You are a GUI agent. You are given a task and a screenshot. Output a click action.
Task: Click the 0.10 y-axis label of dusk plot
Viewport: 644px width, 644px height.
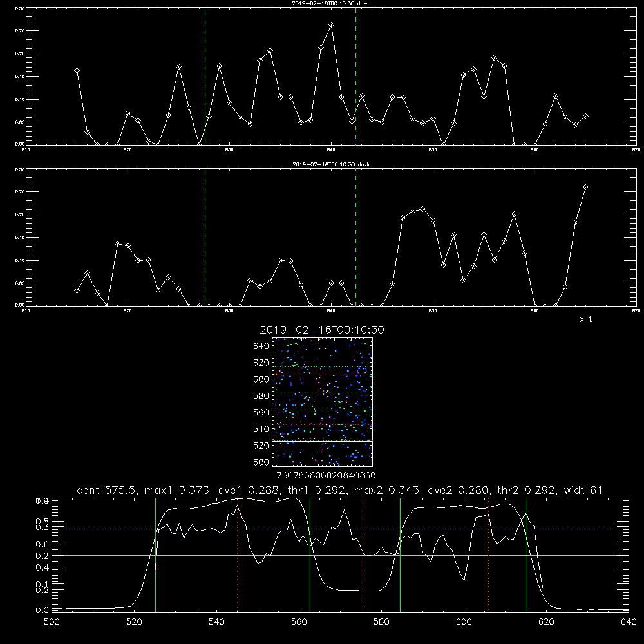coord(20,260)
